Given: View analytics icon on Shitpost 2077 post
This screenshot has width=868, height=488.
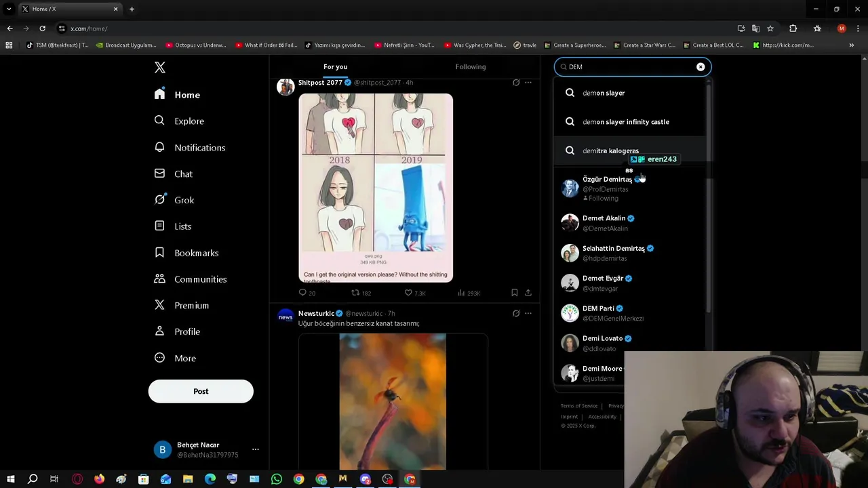Looking at the screenshot, I should coord(461,293).
